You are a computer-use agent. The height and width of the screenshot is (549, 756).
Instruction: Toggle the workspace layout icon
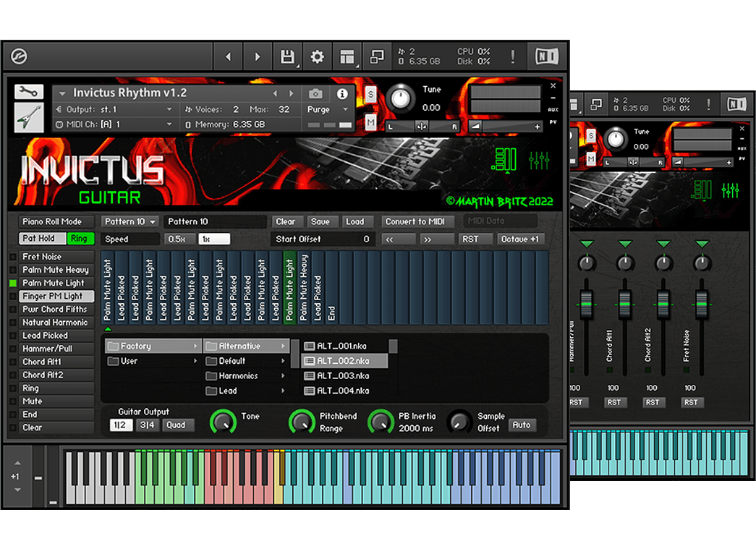point(347,57)
